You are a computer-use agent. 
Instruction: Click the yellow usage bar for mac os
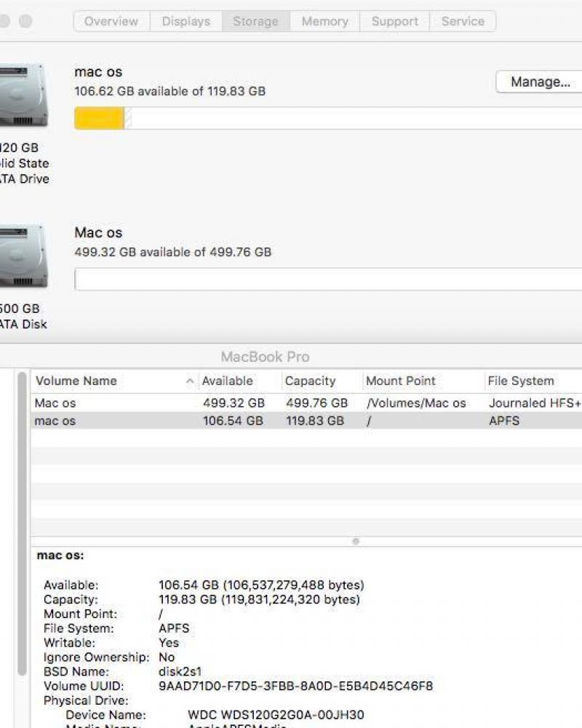[x=99, y=119]
